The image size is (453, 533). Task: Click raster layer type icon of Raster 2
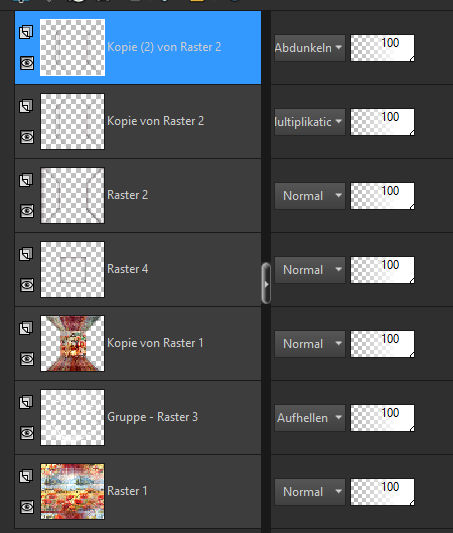tap(26, 180)
